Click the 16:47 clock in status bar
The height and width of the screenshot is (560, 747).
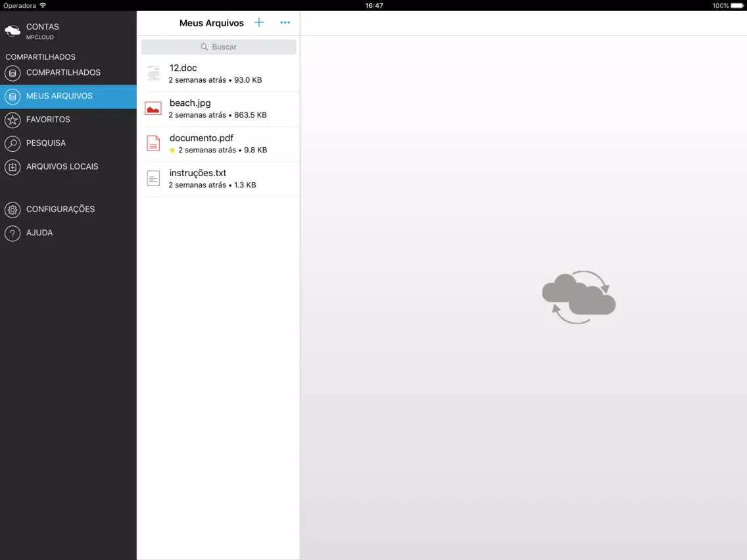pos(374,6)
